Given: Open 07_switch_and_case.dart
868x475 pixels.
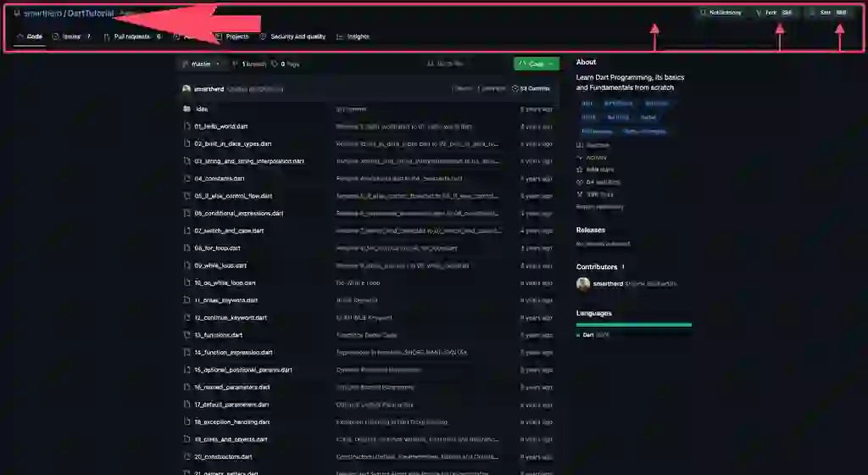Looking at the screenshot, I should click(229, 231).
